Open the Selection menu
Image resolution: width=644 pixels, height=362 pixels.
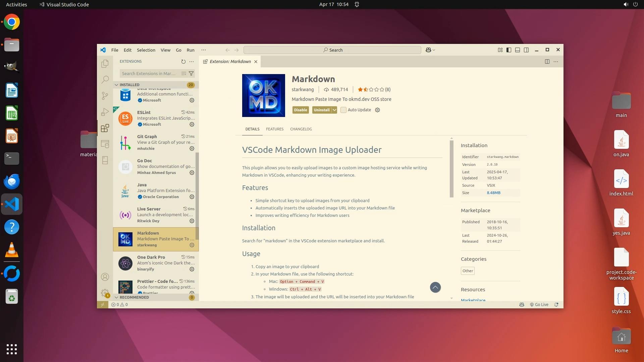click(146, 50)
